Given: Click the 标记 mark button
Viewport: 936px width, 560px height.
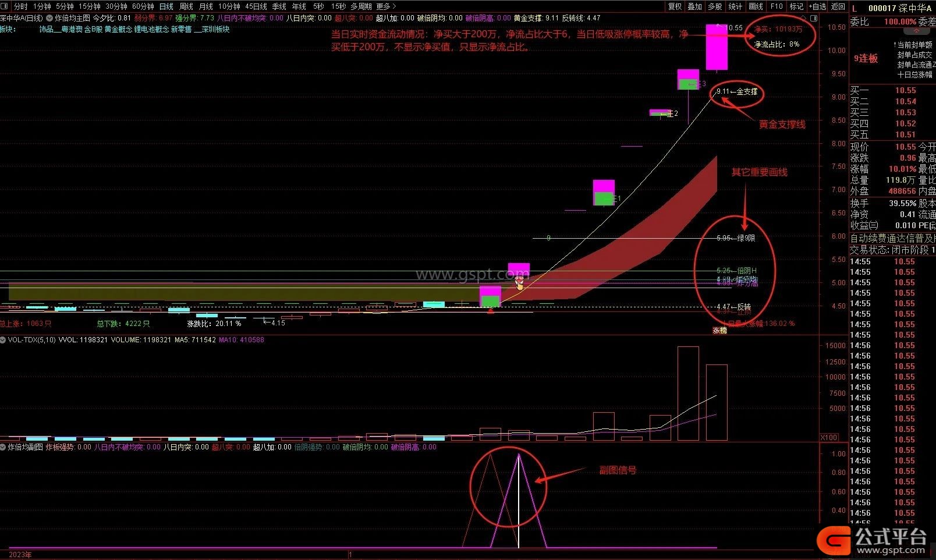Looking at the screenshot, I should [x=796, y=6].
